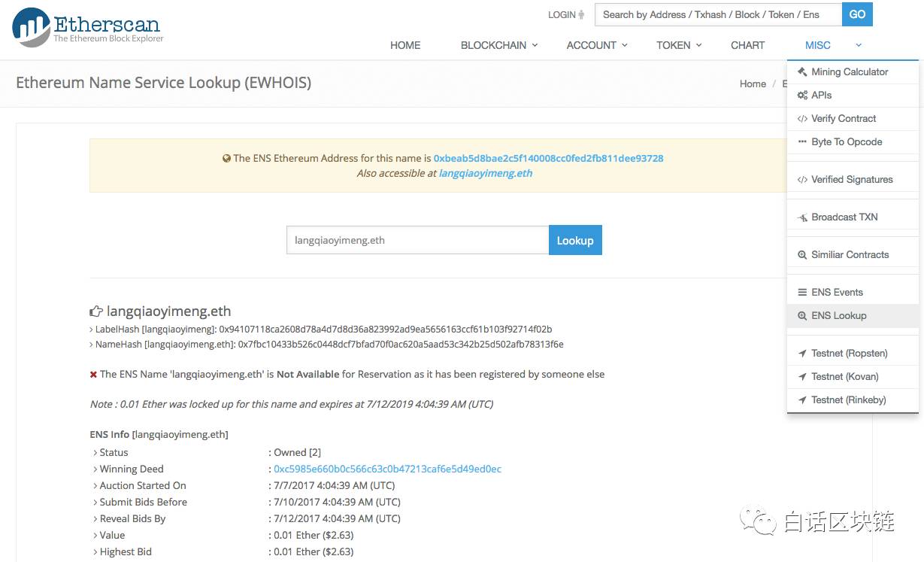The image size is (924, 562).
Task: Open the BLOCKCHAIN nav item
Action: pyautogui.click(x=493, y=45)
